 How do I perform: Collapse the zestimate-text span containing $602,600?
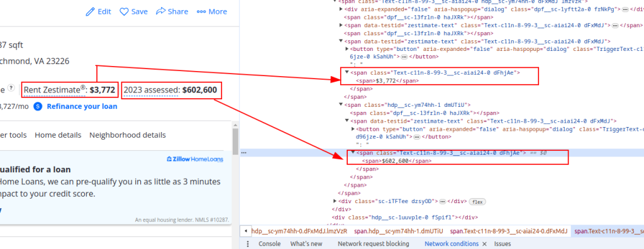tap(347, 121)
